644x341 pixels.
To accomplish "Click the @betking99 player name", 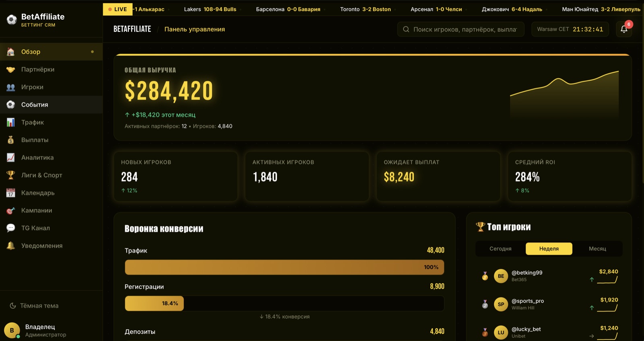I will coord(527,272).
